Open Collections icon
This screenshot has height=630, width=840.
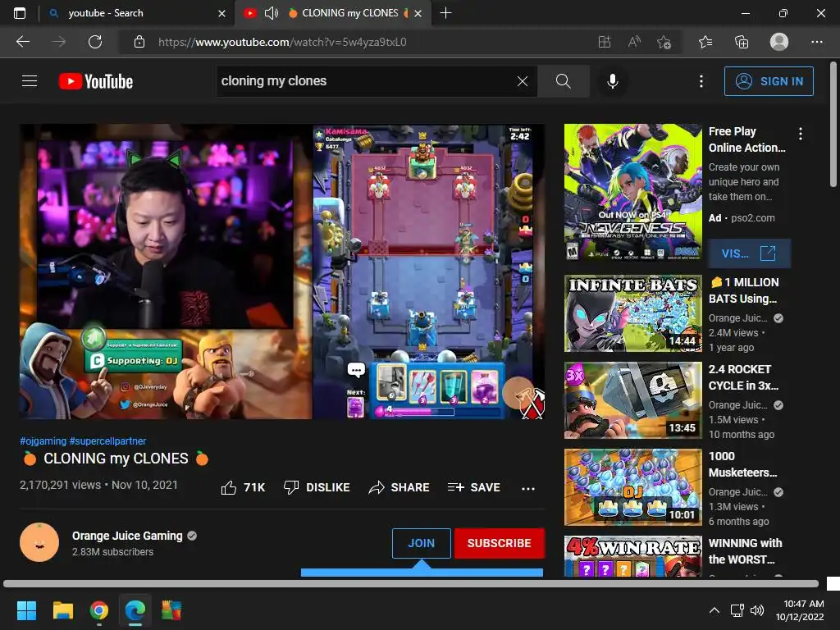tap(742, 42)
